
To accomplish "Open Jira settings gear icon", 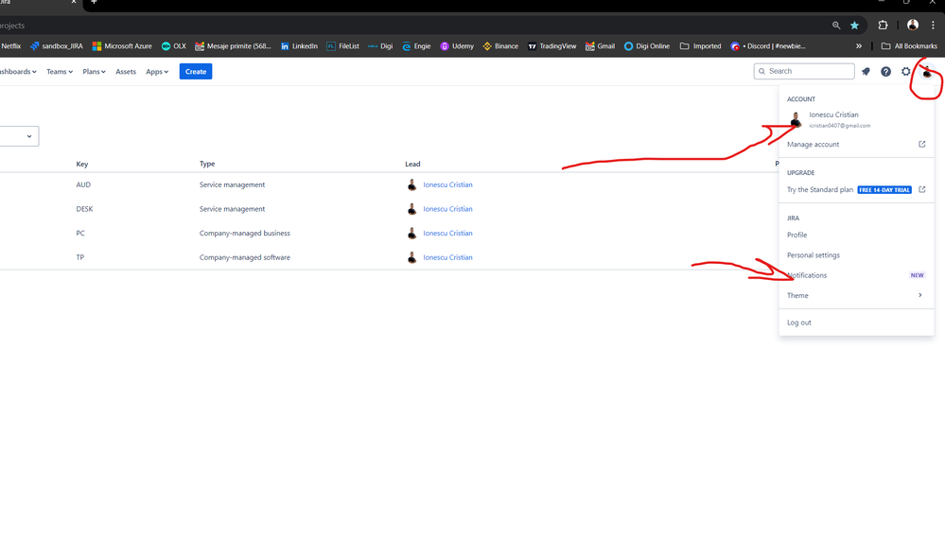I will tap(906, 72).
